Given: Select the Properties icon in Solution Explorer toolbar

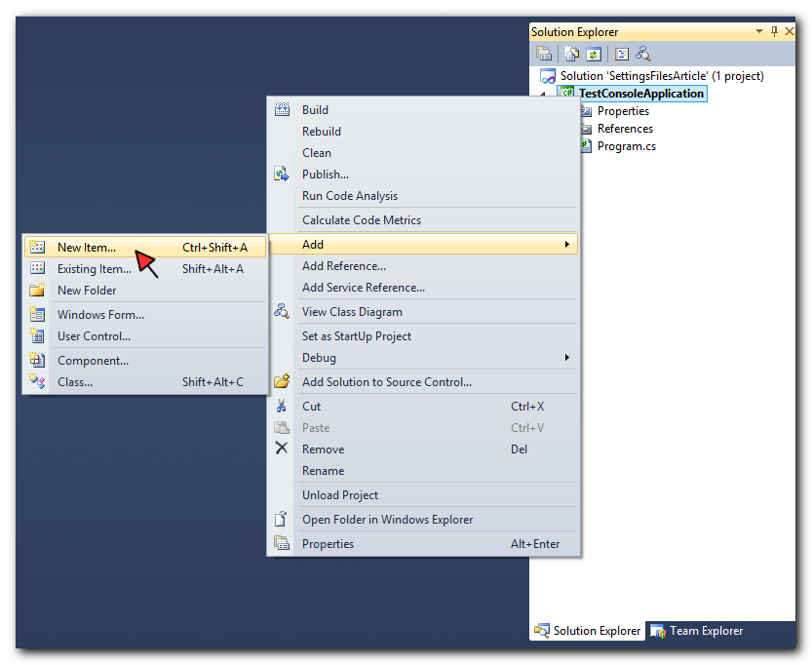Looking at the screenshot, I should 621,53.
